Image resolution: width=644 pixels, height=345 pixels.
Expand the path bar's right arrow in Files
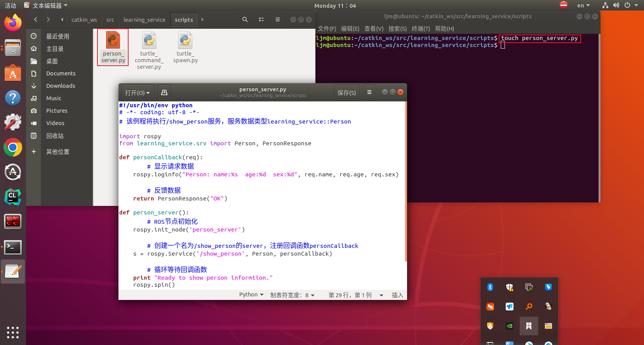202,19
